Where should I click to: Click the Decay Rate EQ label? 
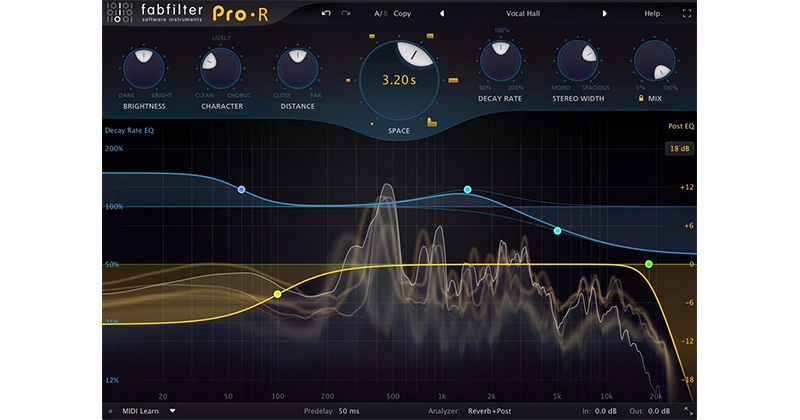129,130
